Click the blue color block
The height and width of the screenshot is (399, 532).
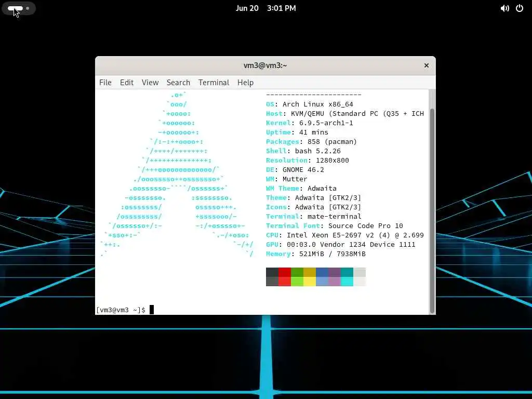pyautogui.click(x=322, y=277)
